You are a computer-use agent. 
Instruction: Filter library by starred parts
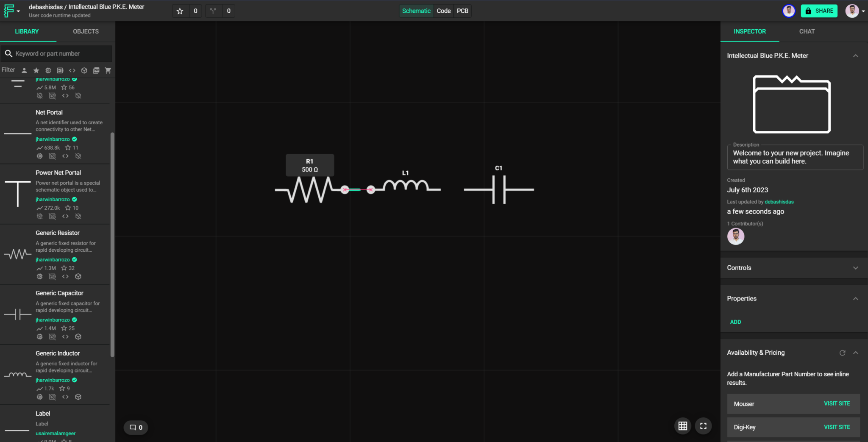tap(36, 70)
